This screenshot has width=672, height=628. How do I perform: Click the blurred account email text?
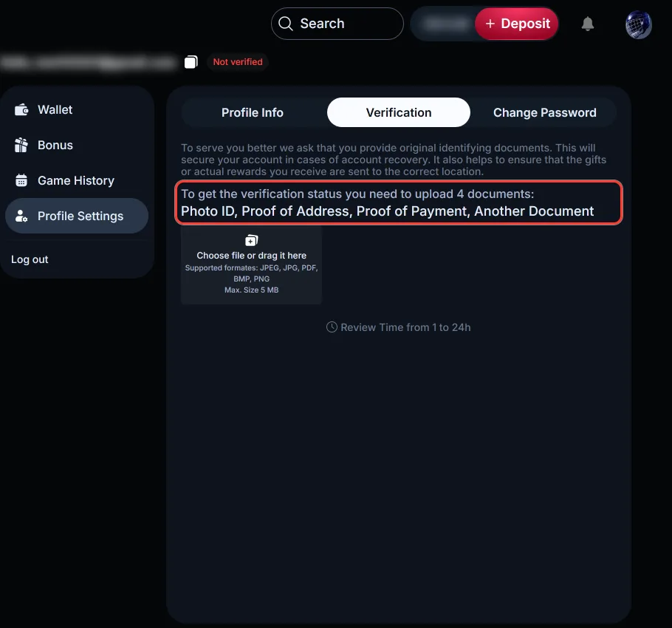tap(89, 63)
